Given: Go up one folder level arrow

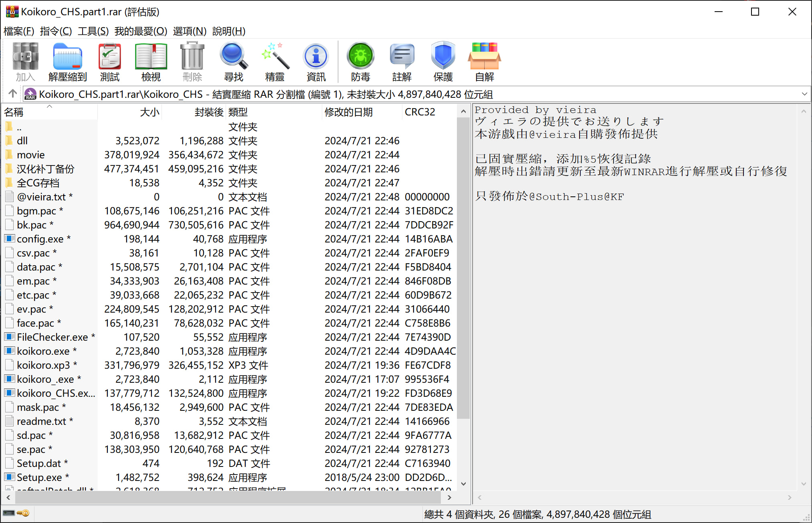Looking at the screenshot, I should coord(12,94).
